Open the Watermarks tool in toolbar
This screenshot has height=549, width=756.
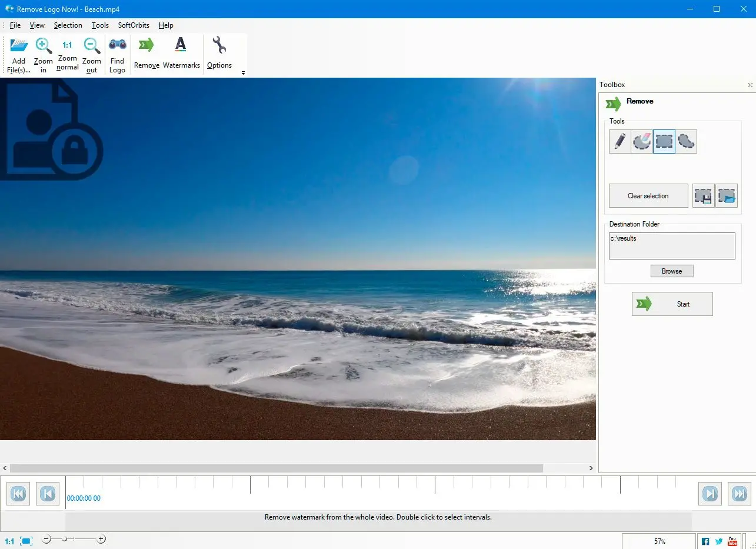coord(181,54)
